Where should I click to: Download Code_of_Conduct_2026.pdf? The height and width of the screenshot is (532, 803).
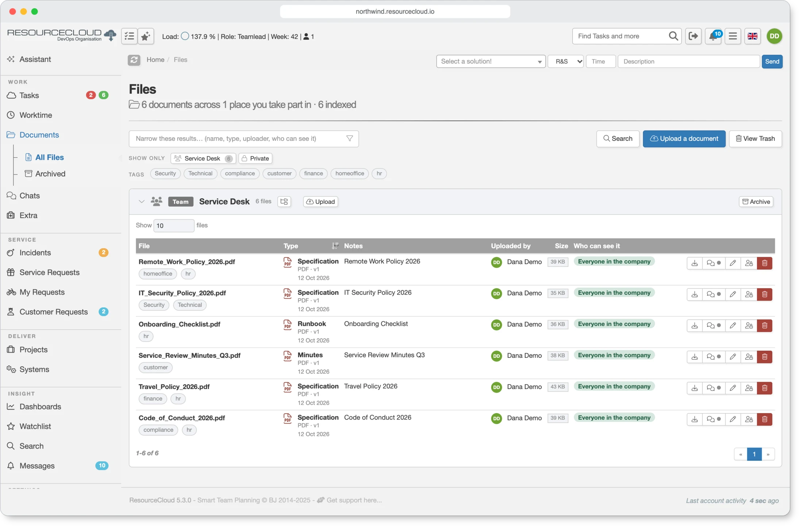(x=695, y=419)
